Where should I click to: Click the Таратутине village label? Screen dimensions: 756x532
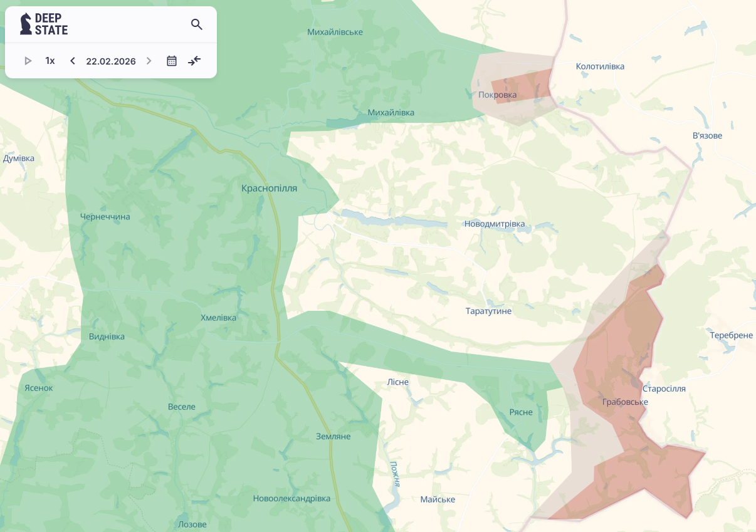click(488, 311)
